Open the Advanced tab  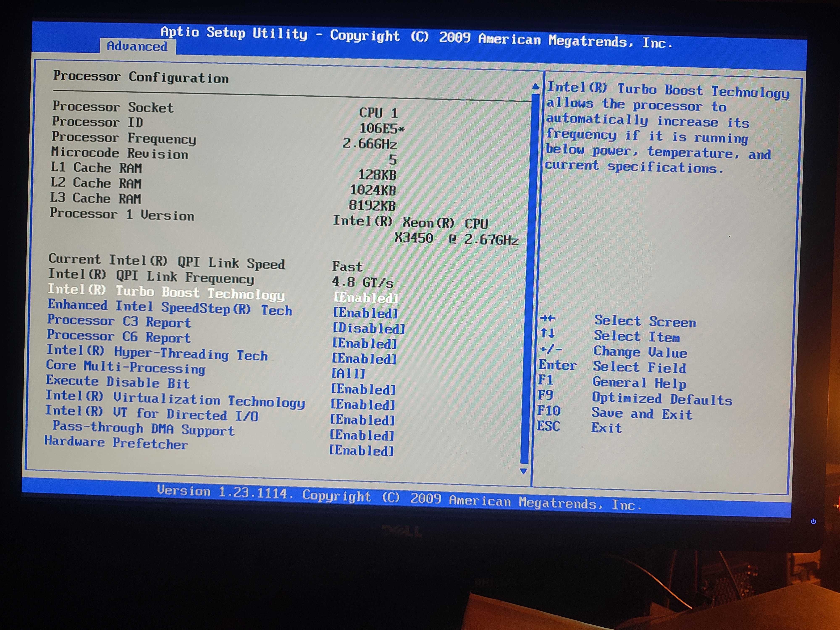tap(138, 46)
